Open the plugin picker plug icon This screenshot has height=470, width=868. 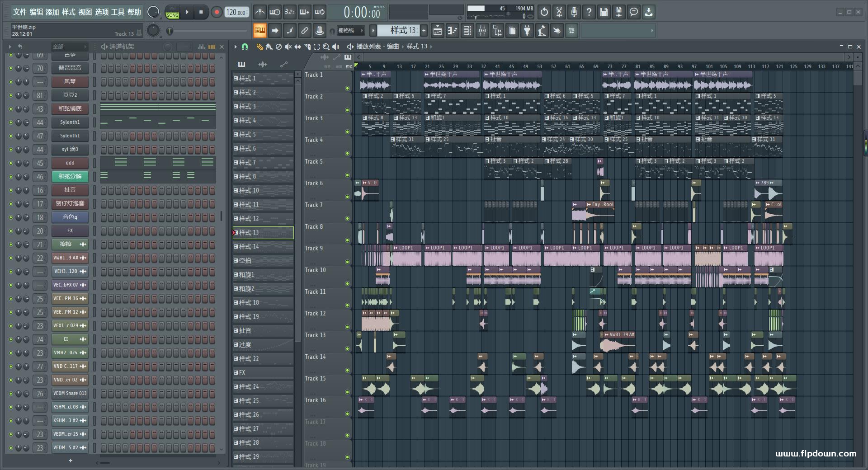[527, 31]
